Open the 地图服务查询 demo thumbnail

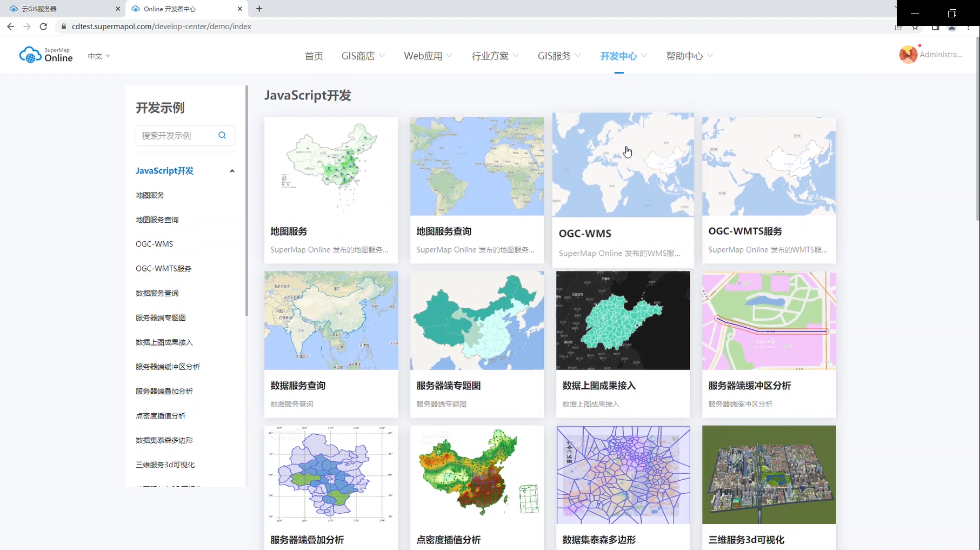(x=477, y=166)
